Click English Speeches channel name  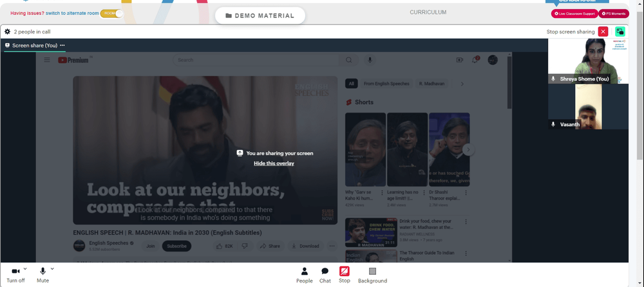coord(109,243)
